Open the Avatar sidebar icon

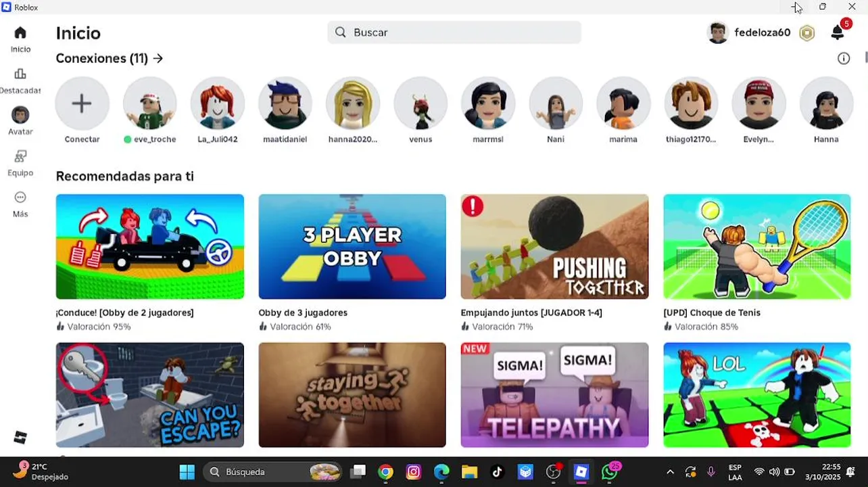pyautogui.click(x=20, y=115)
